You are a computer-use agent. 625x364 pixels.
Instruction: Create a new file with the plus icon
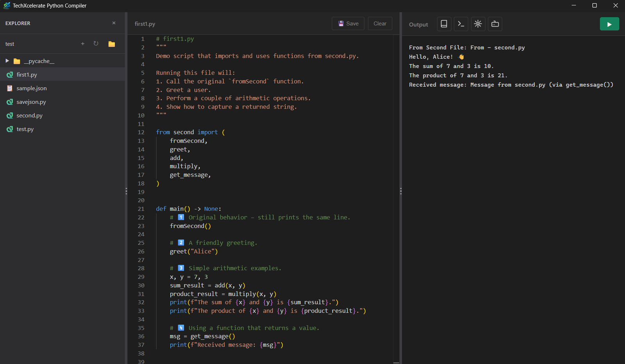(x=82, y=44)
